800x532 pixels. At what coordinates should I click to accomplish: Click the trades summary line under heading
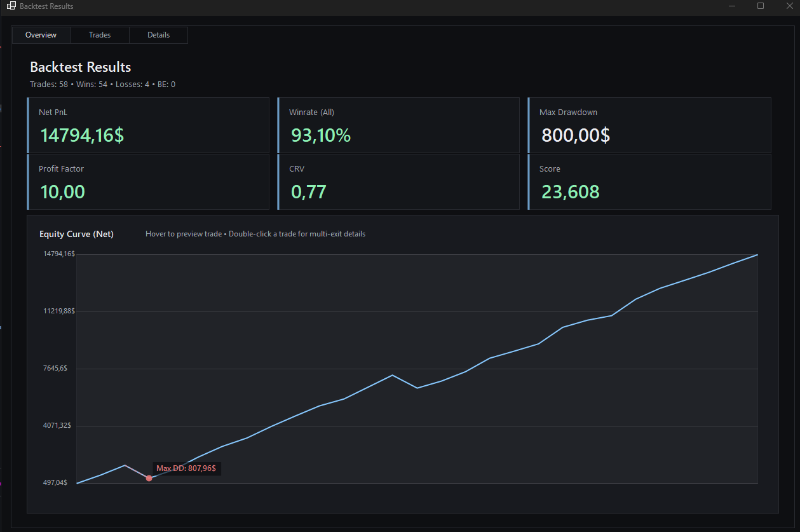[x=102, y=85]
